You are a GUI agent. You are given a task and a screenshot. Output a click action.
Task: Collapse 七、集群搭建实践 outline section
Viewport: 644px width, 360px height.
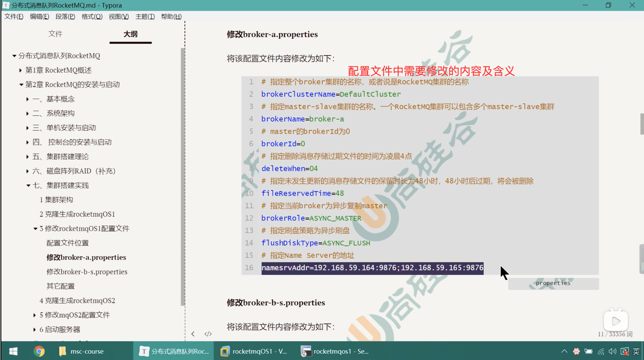pos(28,186)
